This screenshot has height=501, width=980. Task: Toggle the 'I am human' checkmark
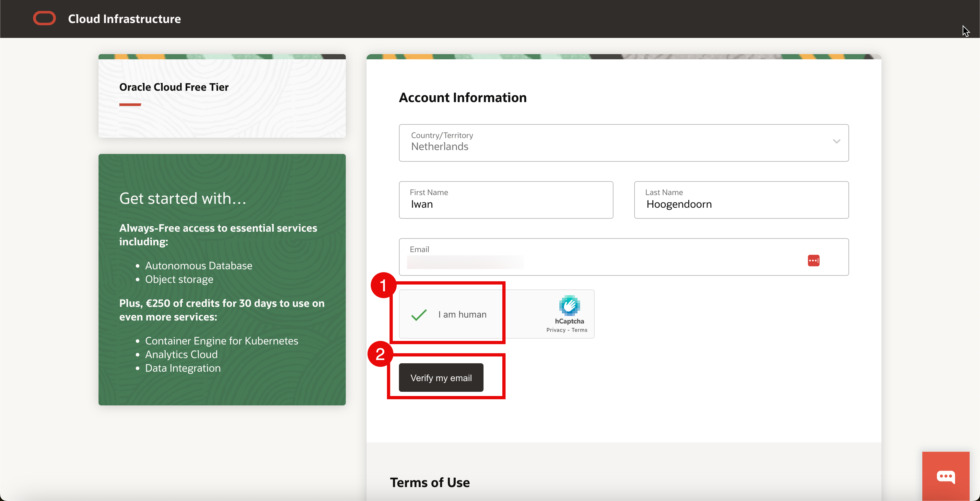coord(419,315)
